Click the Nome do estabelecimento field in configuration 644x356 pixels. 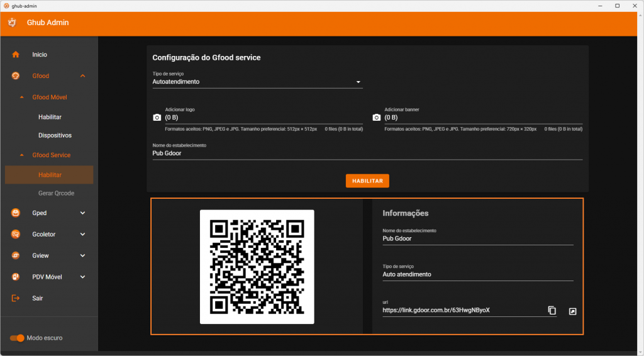[367, 153]
